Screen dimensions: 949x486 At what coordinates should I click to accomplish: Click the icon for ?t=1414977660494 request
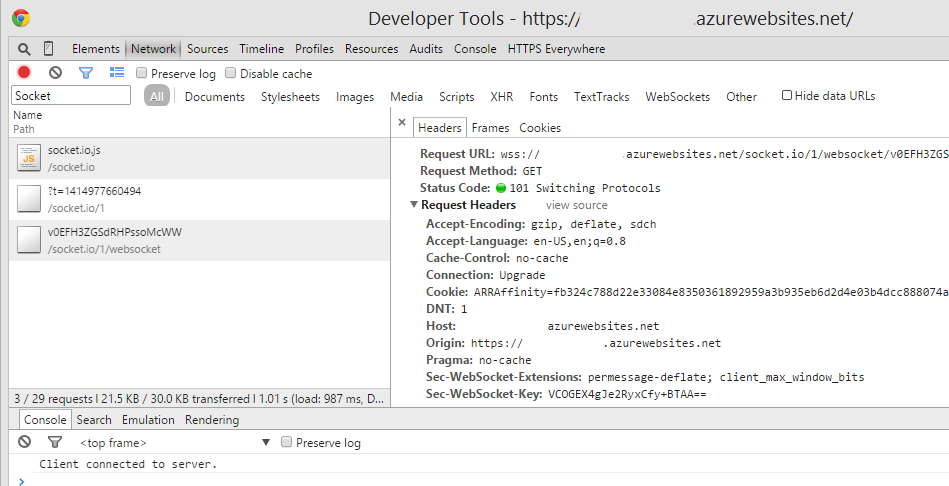coord(28,199)
